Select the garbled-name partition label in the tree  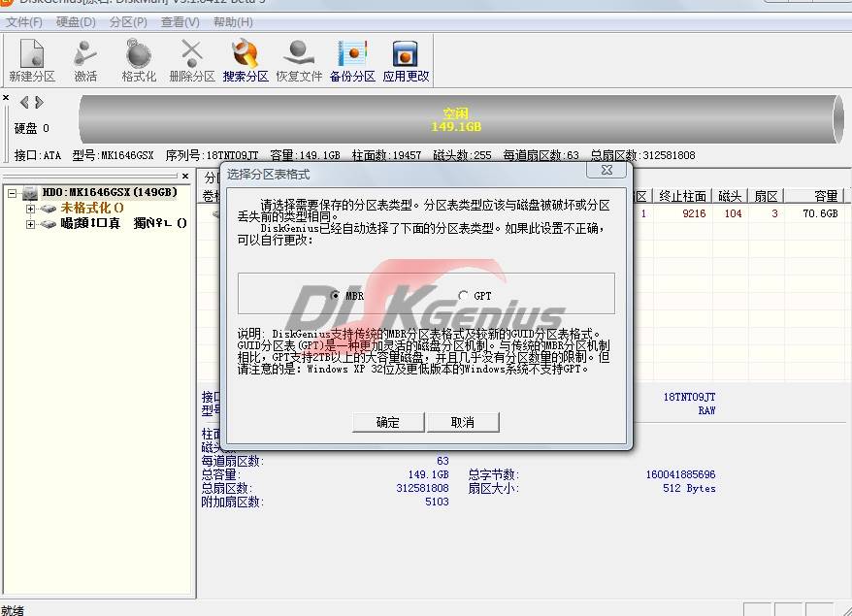pos(123,223)
